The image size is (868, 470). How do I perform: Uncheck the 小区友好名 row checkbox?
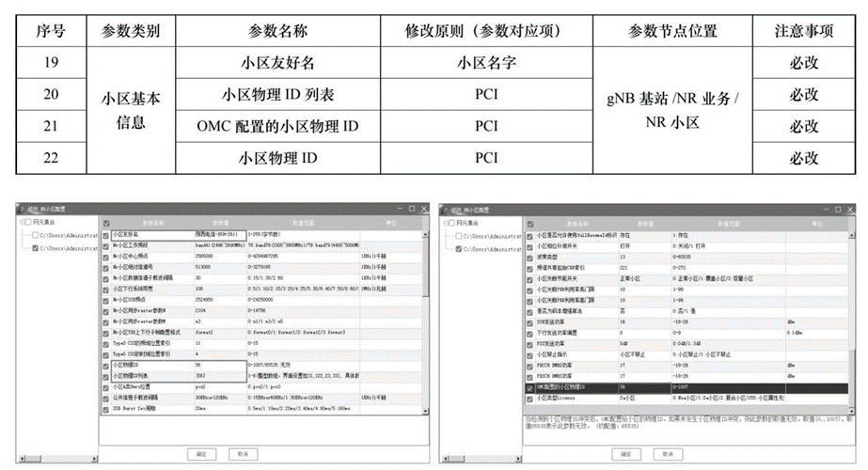(x=105, y=235)
